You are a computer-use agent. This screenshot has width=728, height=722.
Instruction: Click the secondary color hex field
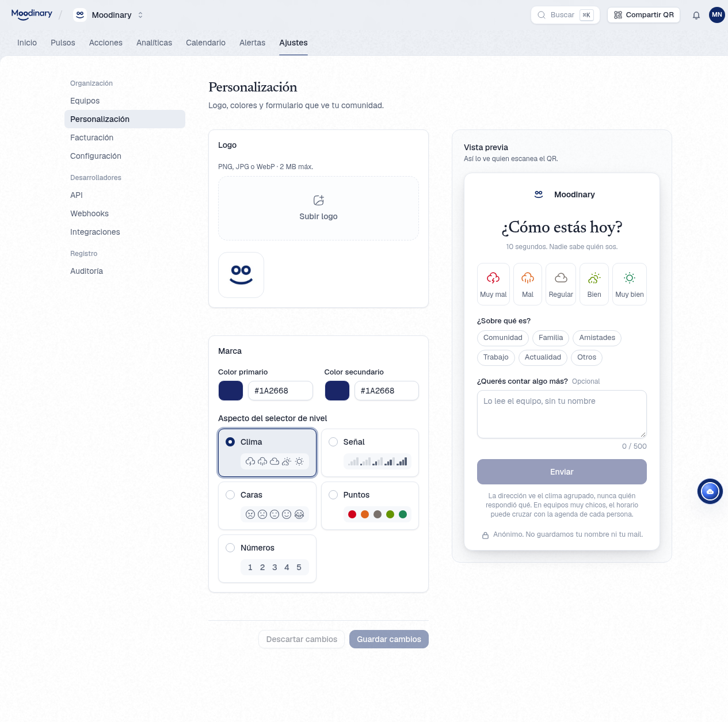387,391
